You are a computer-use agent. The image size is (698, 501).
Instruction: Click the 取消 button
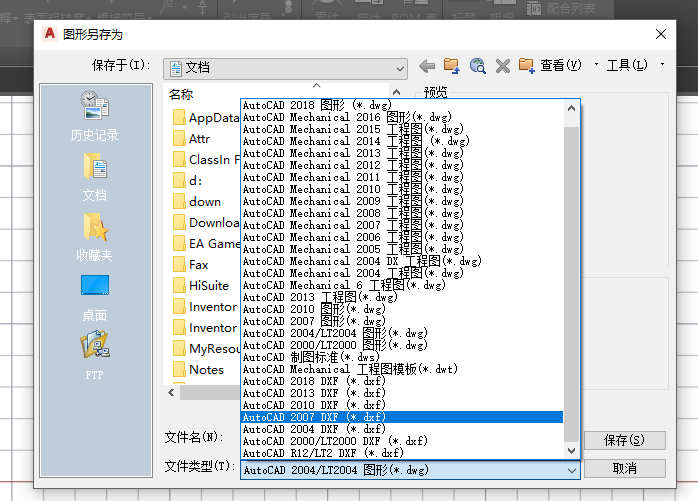(625, 469)
